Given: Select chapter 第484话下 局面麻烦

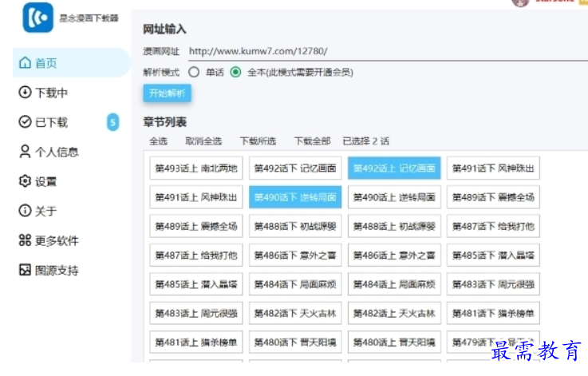Looking at the screenshot, I should [x=295, y=284].
